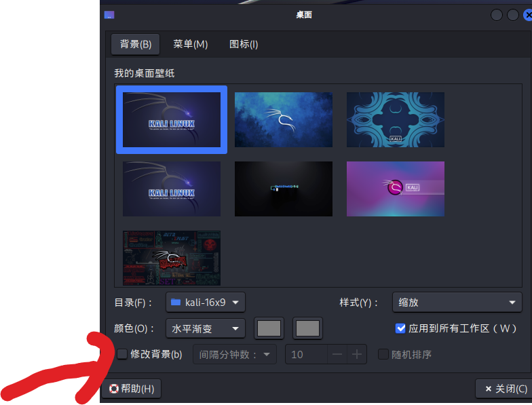Click the minus icon next to interval value
The height and width of the screenshot is (405, 532).
(x=337, y=354)
